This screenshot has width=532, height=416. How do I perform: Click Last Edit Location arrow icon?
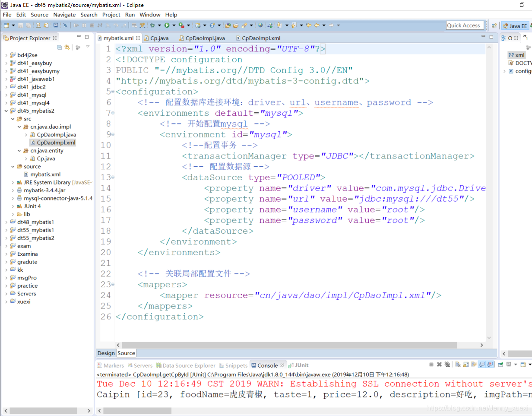[x=308, y=25]
